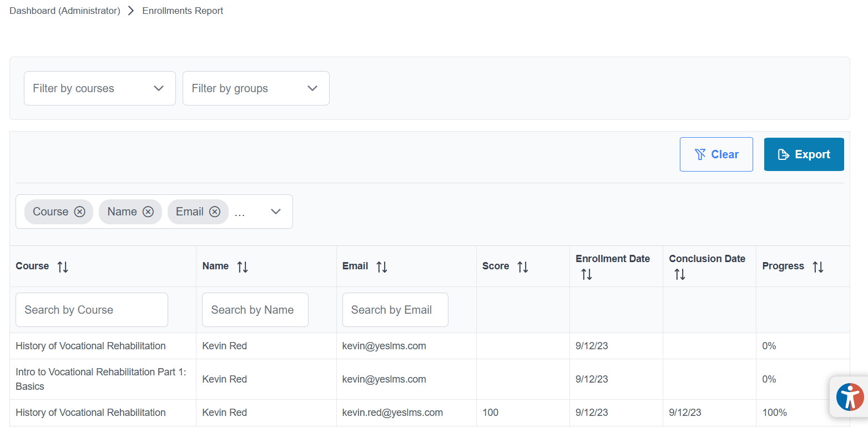868x427 pixels.
Task: Sort the table by the Email column
Action: pyautogui.click(x=382, y=266)
